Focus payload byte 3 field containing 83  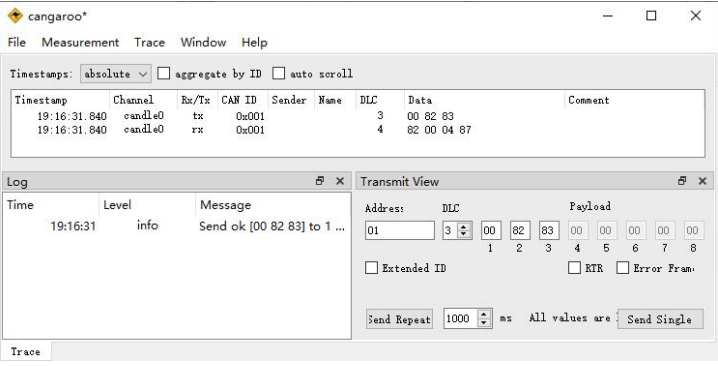(549, 230)
